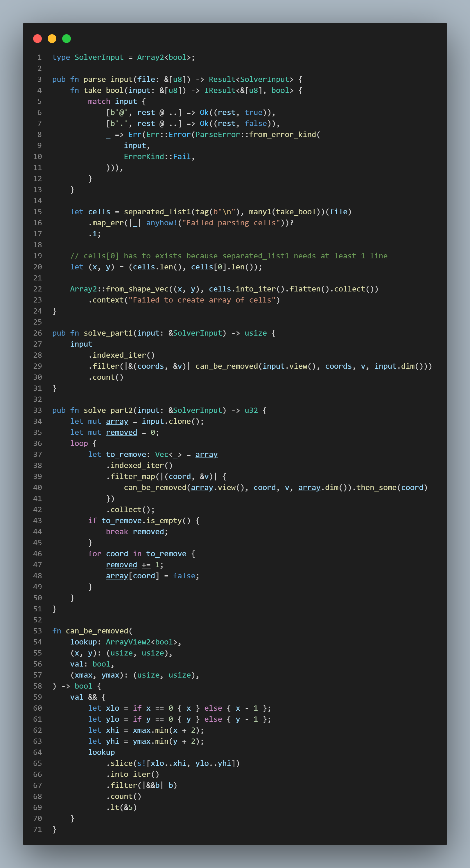Click the "solve_part2" function name
470x868 pixels.
click(x=108, y=410)
